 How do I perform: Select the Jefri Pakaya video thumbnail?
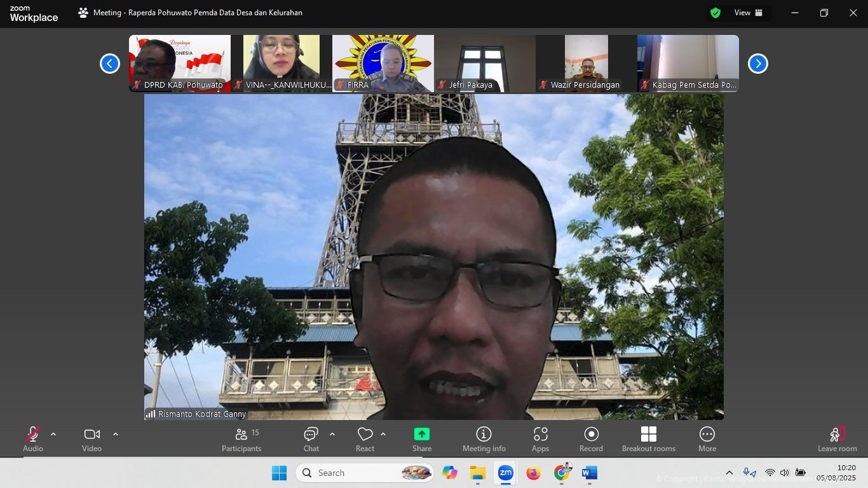[x=484, y=64]
